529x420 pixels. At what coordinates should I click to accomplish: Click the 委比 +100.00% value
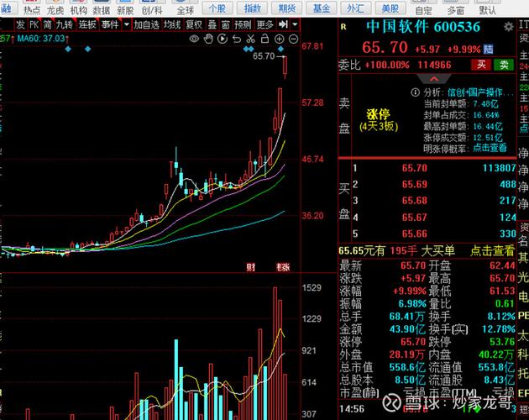(x=387, y=65)
